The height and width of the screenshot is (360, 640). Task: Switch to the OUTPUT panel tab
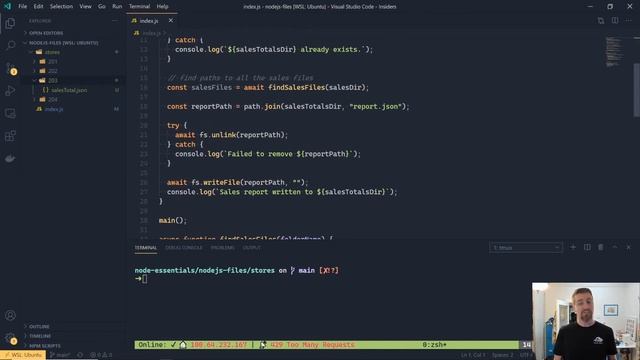251,248
